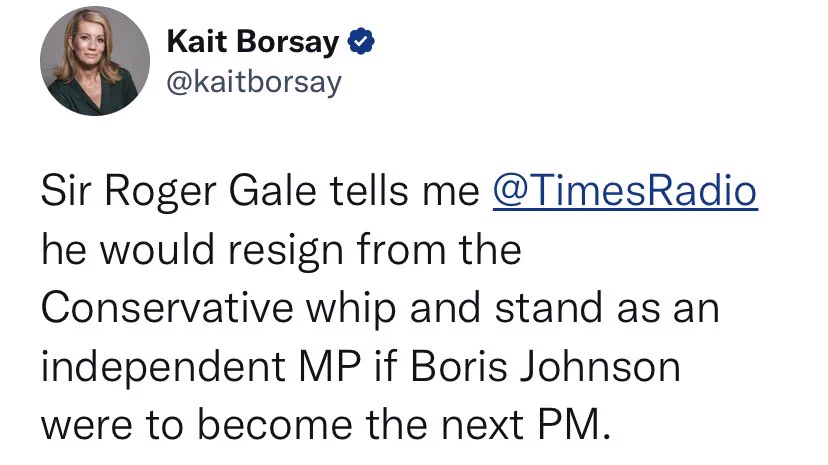Click the phrase "stand as an" in tweet
The width and height of the screenshot is (828, 465).
tap(607, 308)
